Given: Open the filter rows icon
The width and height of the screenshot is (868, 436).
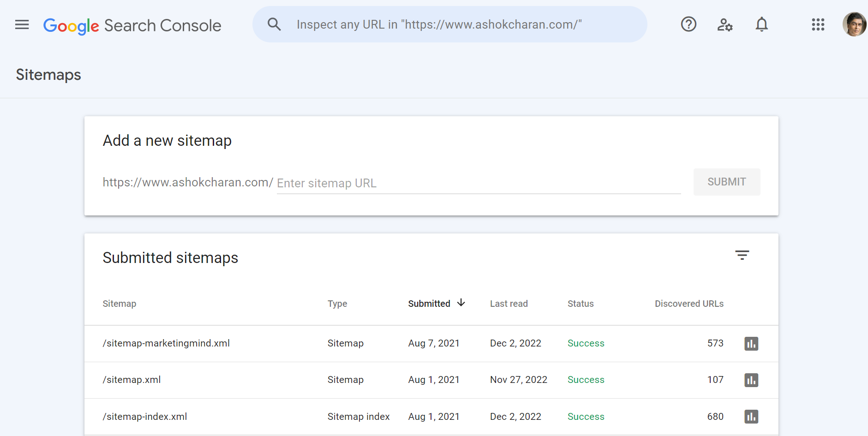Looking at the screenshot, I should point(742,255).
